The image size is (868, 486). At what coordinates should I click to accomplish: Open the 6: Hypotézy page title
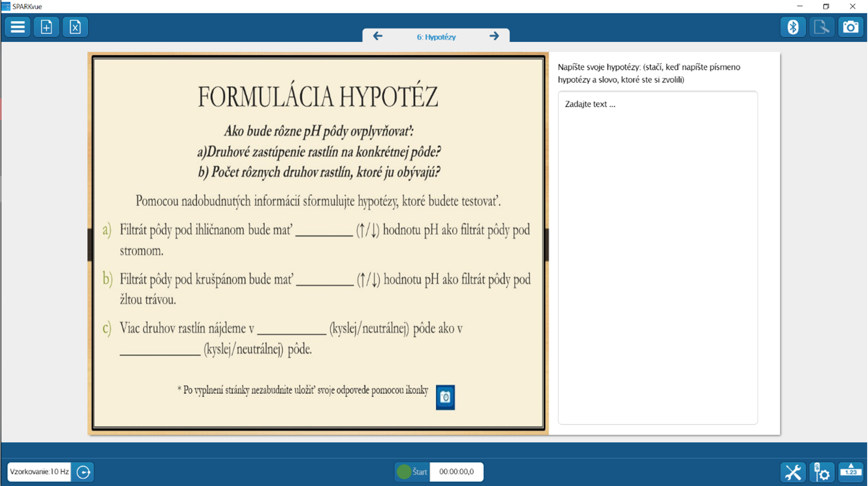(436, 37)
